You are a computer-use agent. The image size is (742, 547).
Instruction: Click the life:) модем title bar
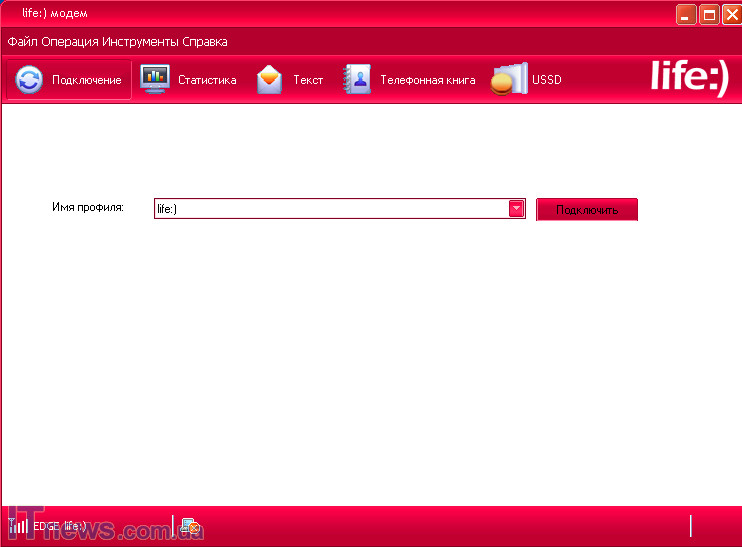coord(300,14)
